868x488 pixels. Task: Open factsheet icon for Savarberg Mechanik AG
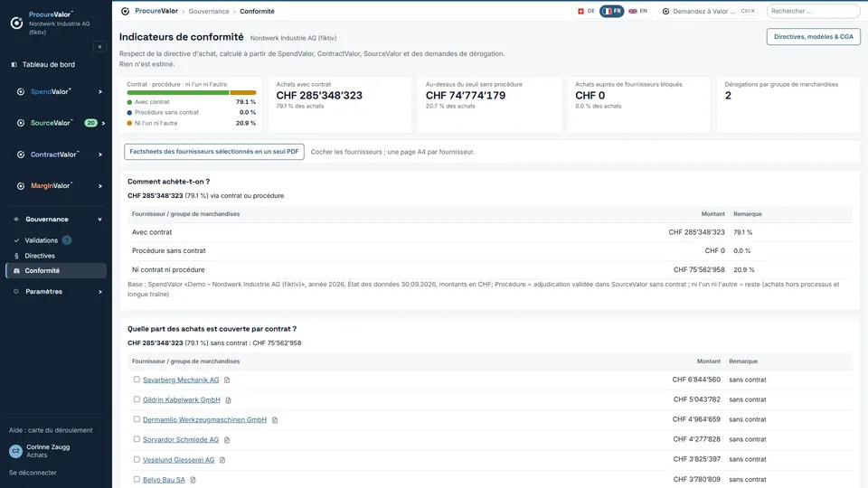pos(227,380)
